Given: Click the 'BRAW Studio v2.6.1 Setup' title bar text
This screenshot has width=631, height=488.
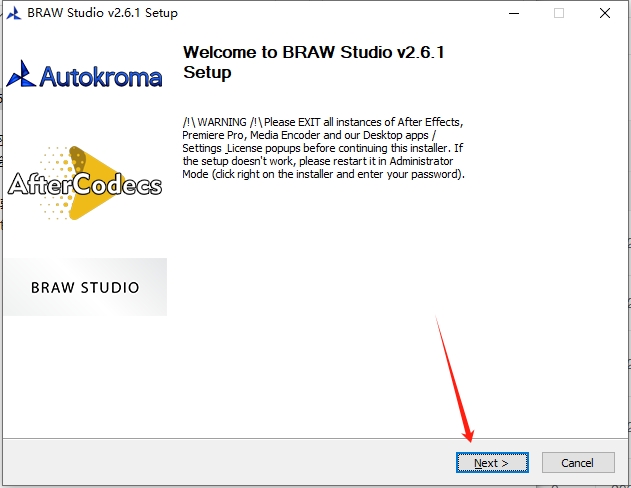Looking at the screenshot, I should coord(102,13).
